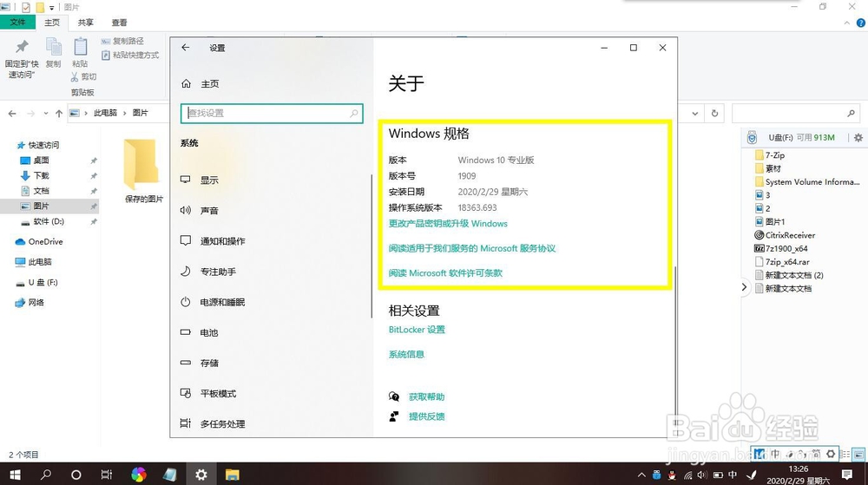Open the File (文件) tab
The height and width of the screenshot is (485, 868).
coord(17,22)
